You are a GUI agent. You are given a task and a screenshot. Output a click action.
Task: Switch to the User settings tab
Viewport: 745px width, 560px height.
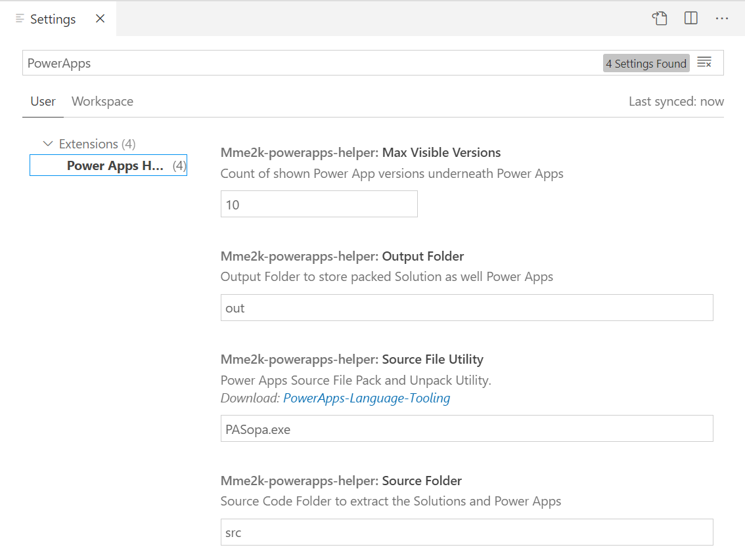[x=43, y=101]
